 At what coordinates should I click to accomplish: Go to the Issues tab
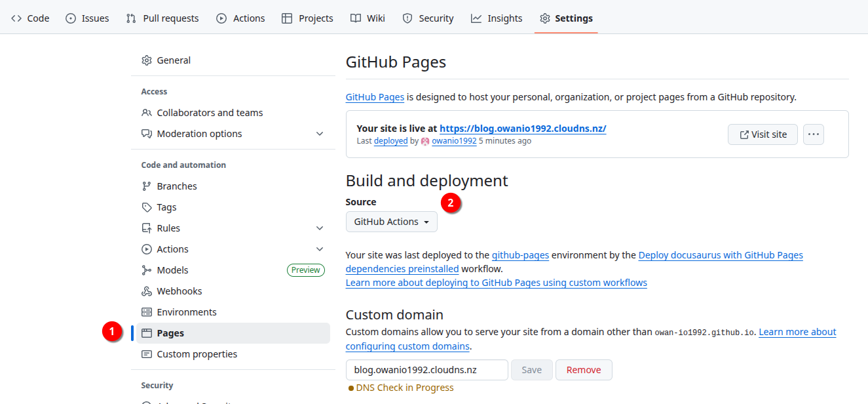tap(88, 18)
